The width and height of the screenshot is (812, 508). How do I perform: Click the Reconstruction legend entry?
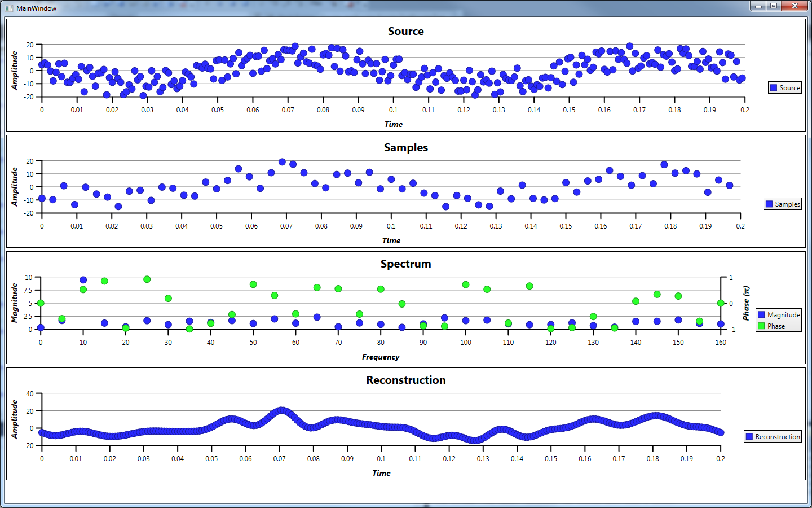pyautogui.click(x=773, y=437)
